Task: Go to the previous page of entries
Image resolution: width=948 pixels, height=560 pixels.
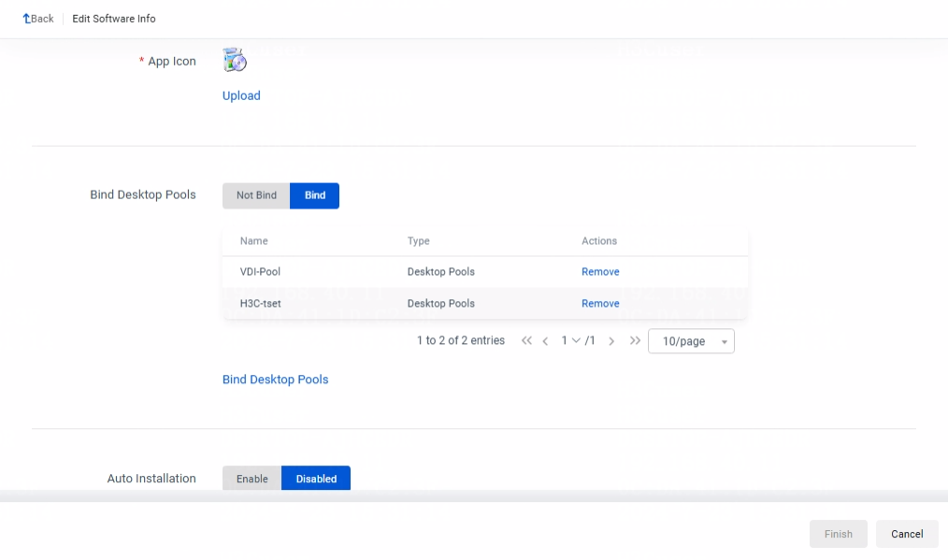Action: (x=545, y=341)
